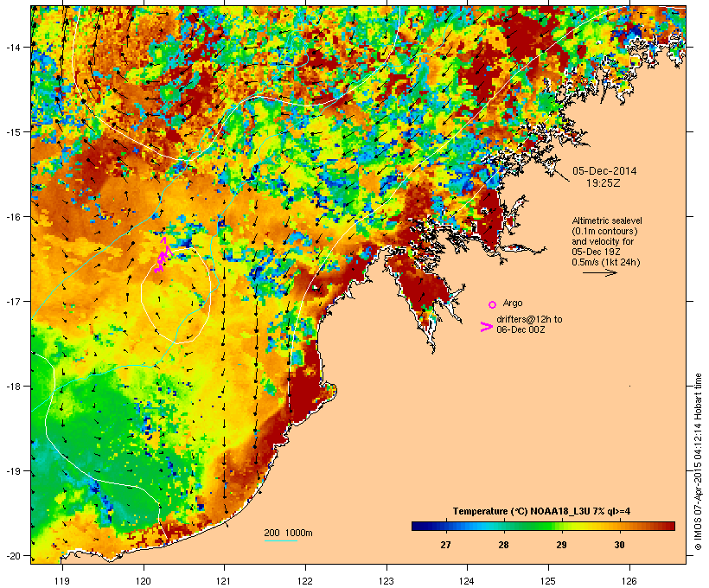Click the temperature colorbar
Screen dimensions: 709x588
[x=543, y=526]
